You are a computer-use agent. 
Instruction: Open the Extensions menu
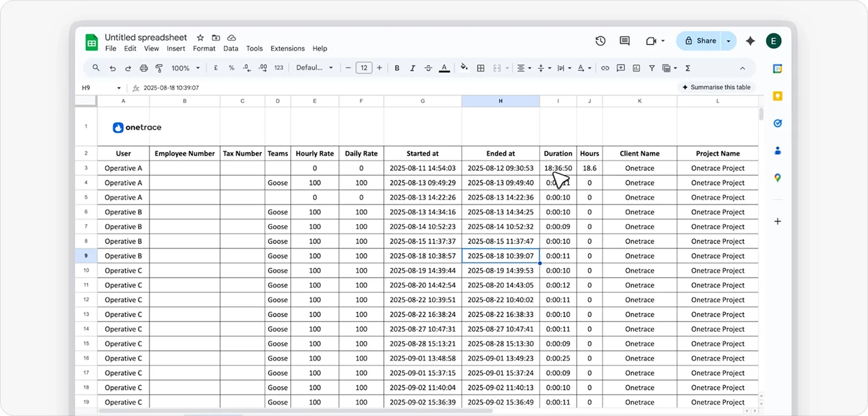288,48
